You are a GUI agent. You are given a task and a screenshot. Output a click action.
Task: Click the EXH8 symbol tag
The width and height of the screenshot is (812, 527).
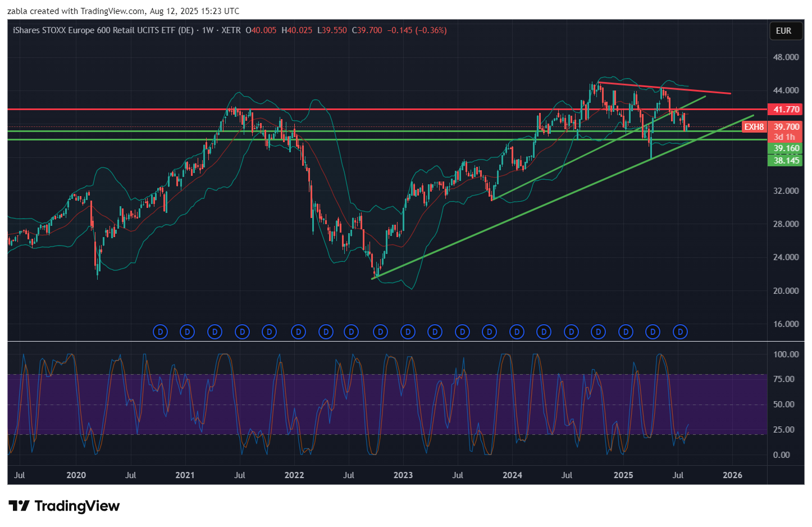pyautogui.click(x=754, y=127)
